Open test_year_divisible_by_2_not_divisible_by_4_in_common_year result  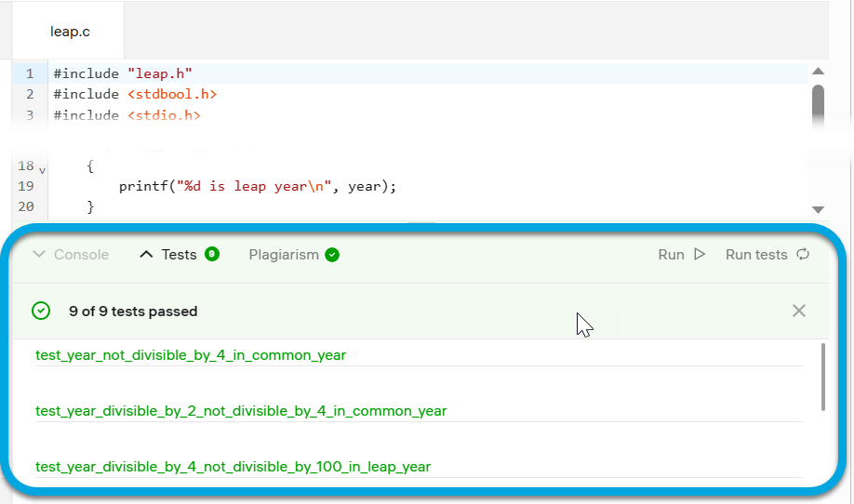(x=241, y=411)
